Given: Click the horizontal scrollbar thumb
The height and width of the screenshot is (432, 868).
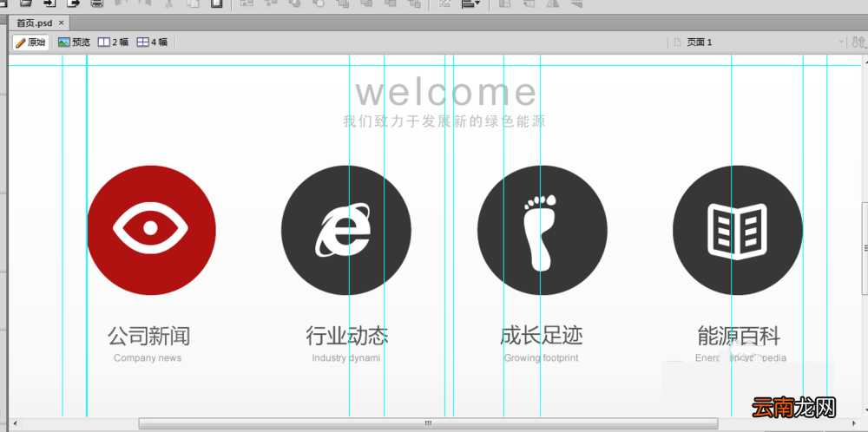Looking at the screenshot, I should [428, 423].
